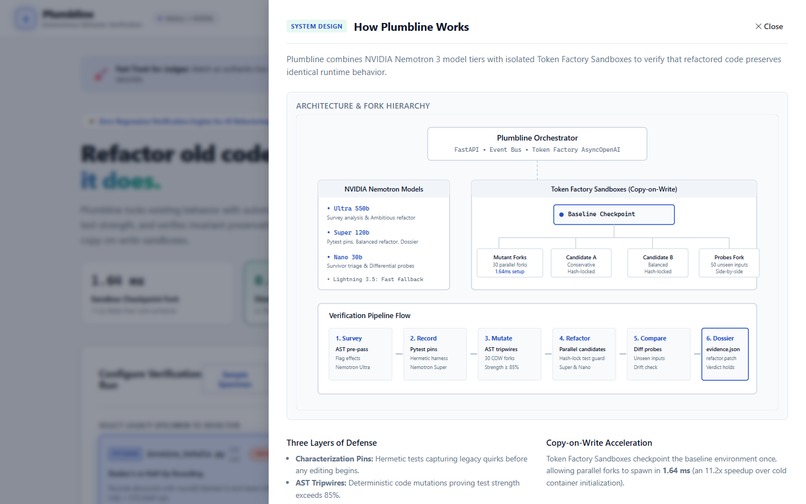The width and height of the screenshot is (806, 504).
Task: Click the How Plumbline Works heading
Action: point(411,27)
